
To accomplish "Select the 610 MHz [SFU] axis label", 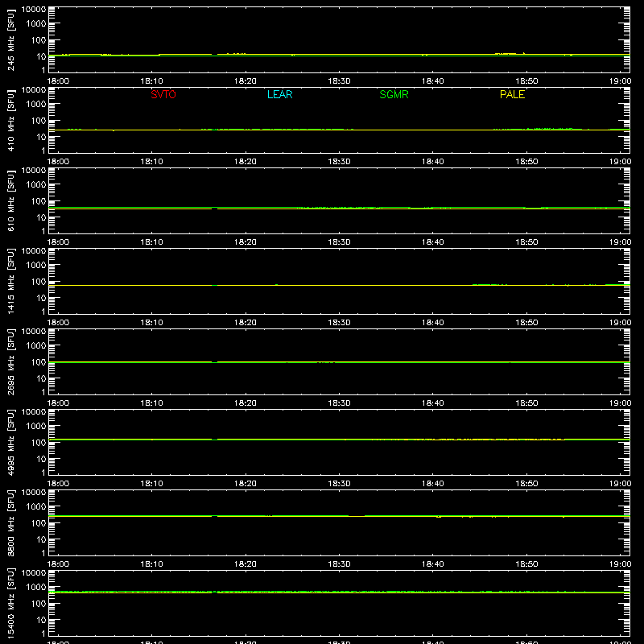I will pos(10,200).
